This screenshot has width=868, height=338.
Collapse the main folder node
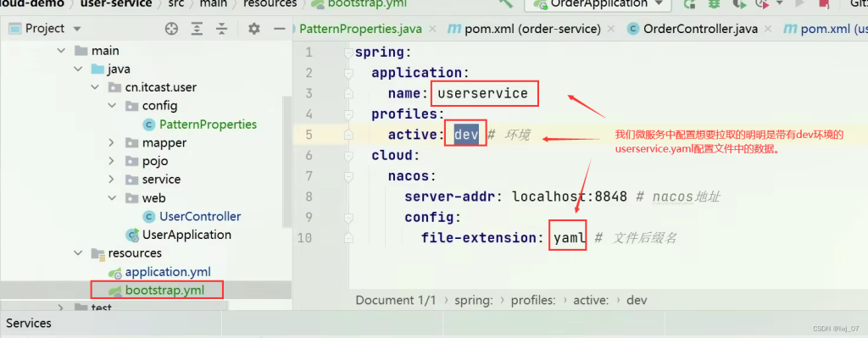coord(61,51)
